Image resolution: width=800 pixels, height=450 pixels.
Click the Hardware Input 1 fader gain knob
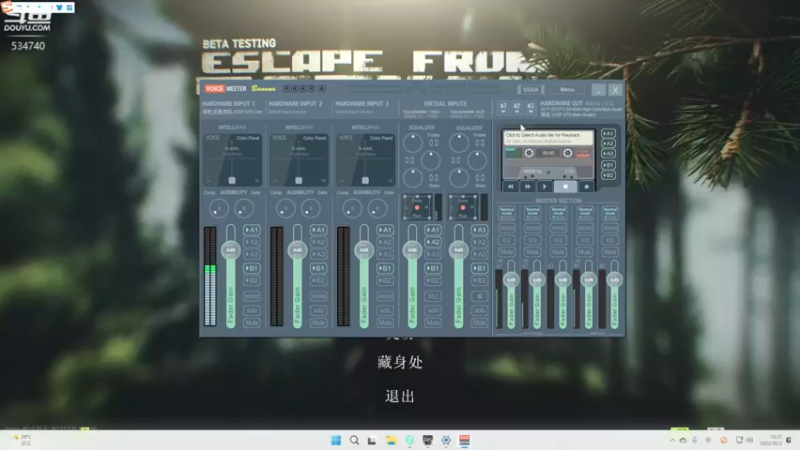point(231,250)
